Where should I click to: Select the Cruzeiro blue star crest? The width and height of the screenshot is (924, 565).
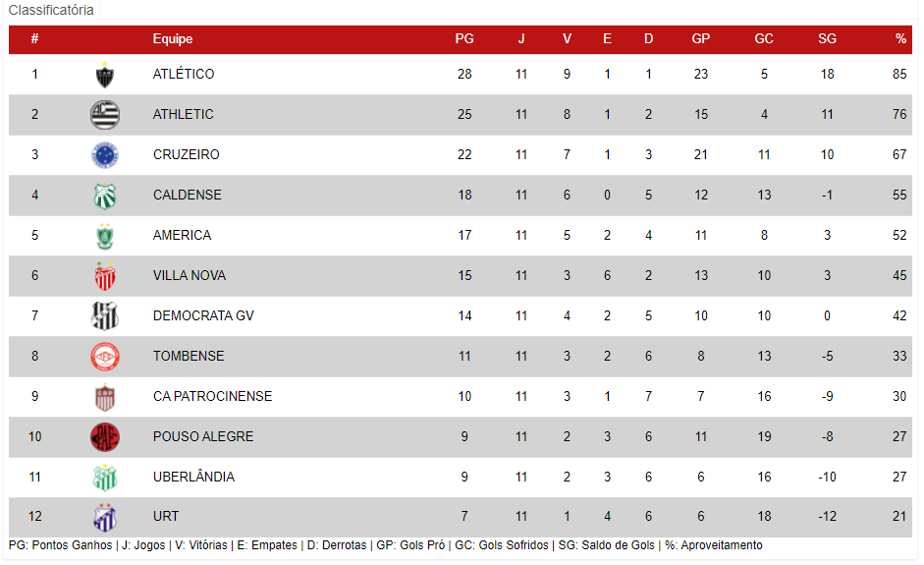(x=105, y=155)
